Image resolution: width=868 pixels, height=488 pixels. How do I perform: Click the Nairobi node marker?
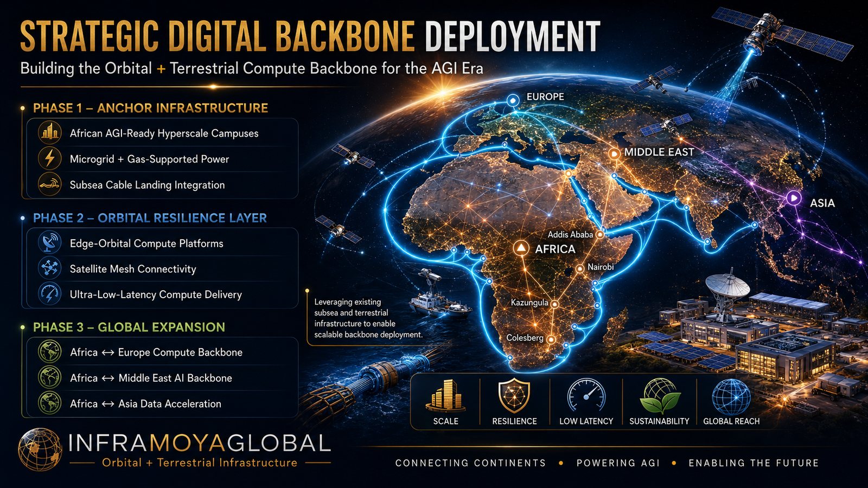(x=580, y=268)
